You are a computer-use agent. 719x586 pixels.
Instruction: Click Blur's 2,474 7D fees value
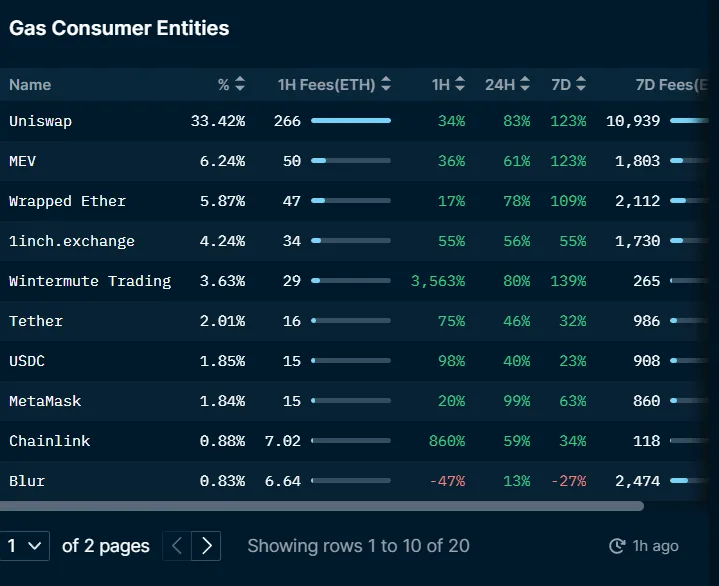click(x=637, y=481)
